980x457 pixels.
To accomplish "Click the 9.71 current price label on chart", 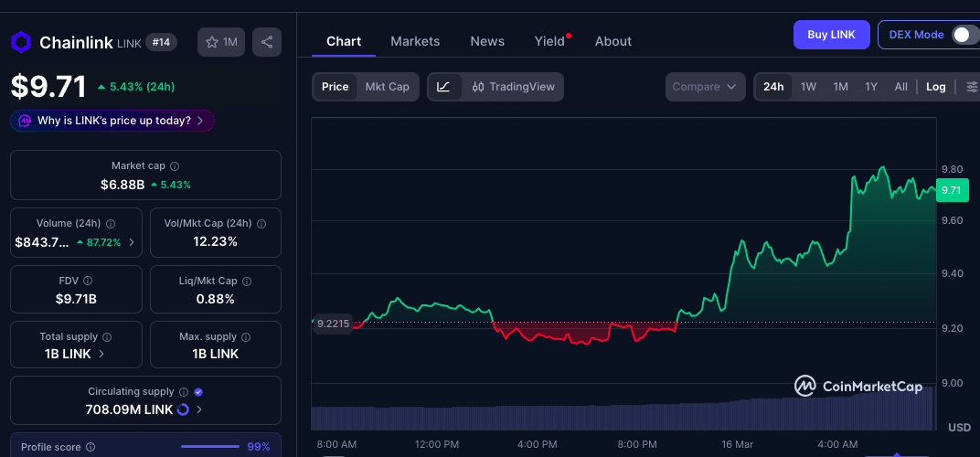I will tap(952, 190).
